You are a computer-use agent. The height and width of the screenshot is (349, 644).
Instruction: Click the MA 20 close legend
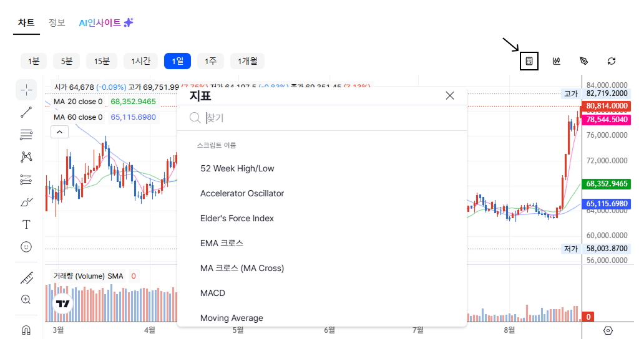point(78,102)
